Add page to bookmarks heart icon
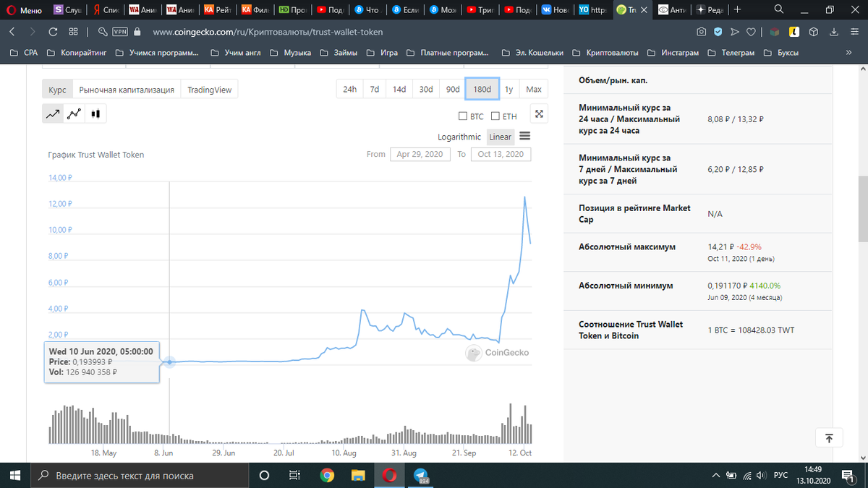Viewport: 868px width, 488px height. coord(752,32)
